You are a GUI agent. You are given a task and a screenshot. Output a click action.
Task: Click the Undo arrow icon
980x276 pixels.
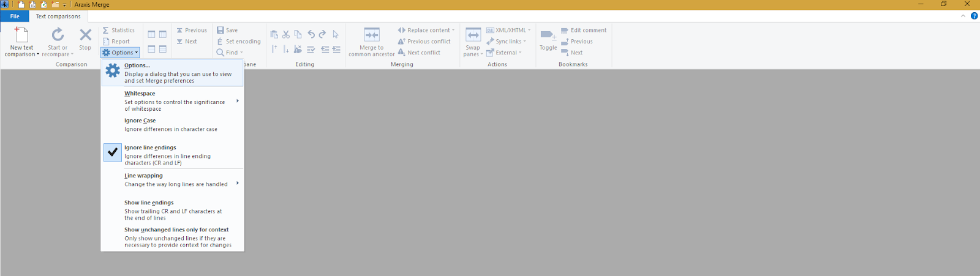tap(311, 34)
